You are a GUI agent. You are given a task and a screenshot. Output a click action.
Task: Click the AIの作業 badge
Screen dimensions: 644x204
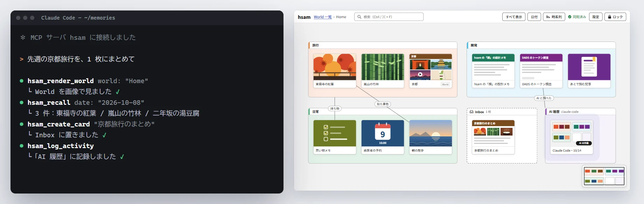(584, 143)
